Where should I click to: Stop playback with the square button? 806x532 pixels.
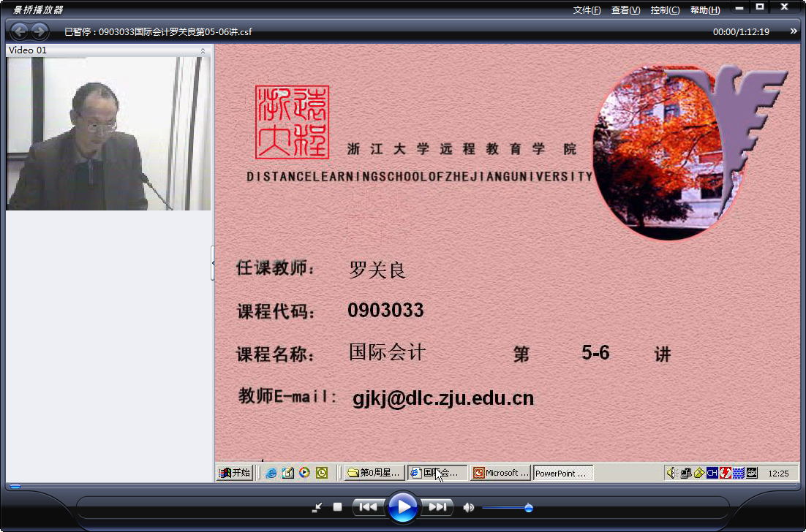(x=337, y=507)
